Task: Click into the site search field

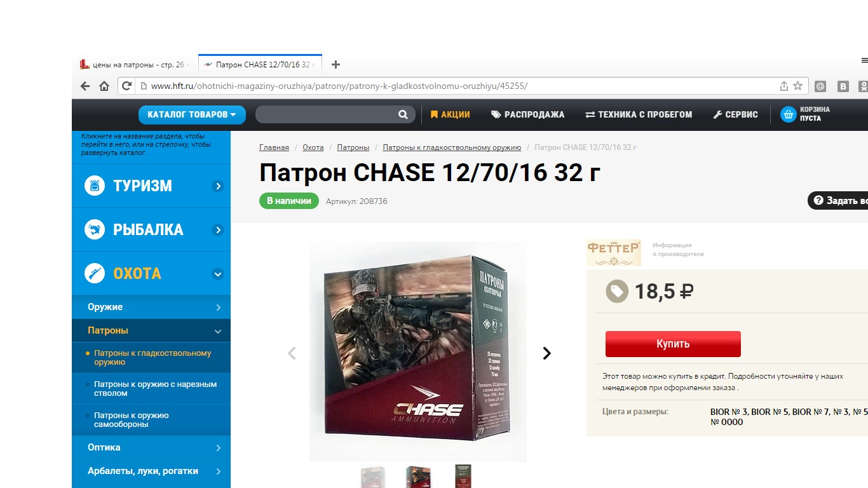Action: point(326,114)
